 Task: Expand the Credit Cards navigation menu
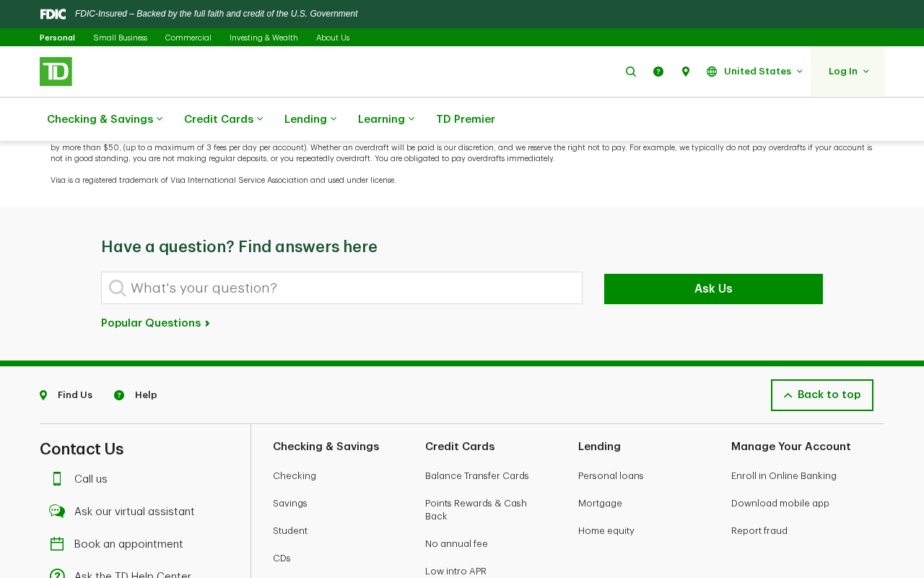tap(223, 119)
